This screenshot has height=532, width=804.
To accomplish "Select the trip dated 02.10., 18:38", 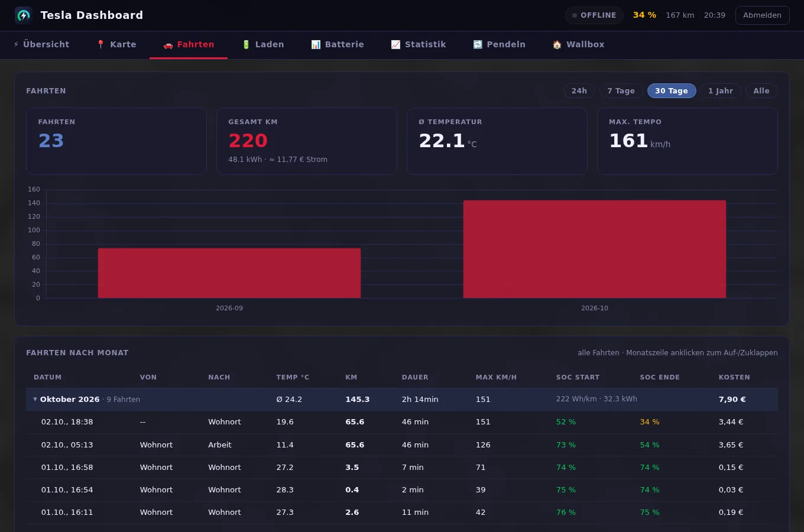I will pos(402,422).
